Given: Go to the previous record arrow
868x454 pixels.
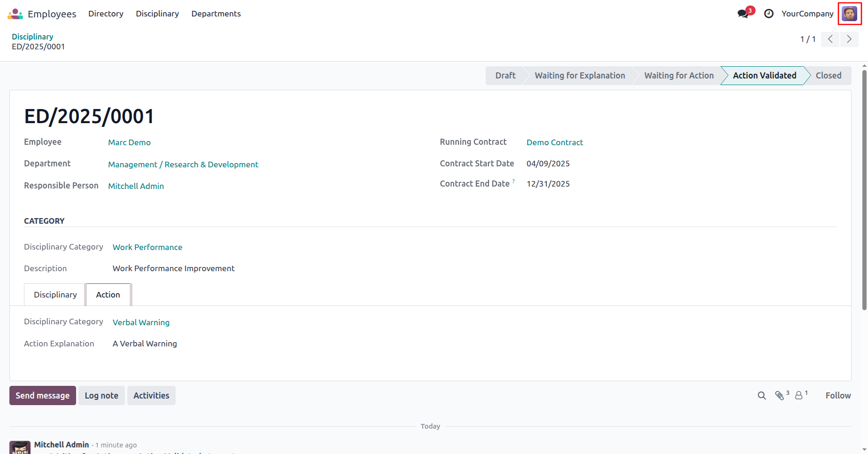Looking at the screenshot, I should point(830,39).
